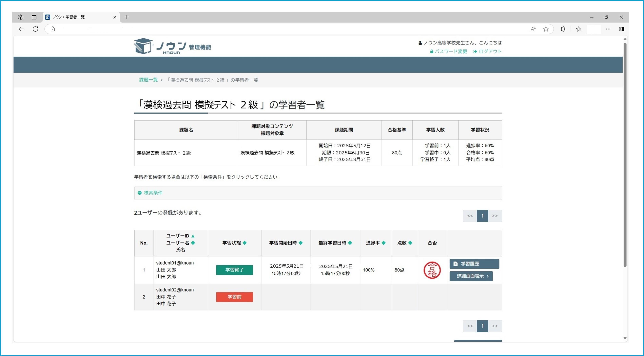Screen dimensions: 644x356
Task: Sort by 学習状態 column diamond
Action: [244, 243]
